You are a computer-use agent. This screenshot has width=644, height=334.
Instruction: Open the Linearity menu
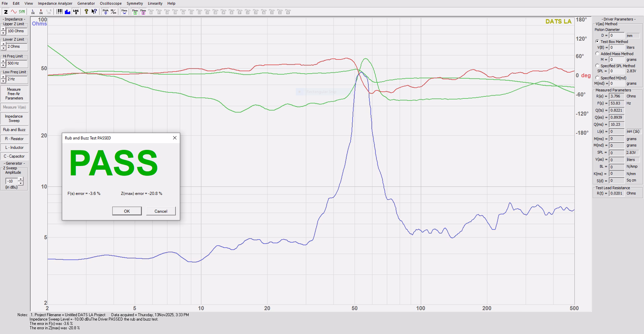pyautogui.click(x=155, y=3)
